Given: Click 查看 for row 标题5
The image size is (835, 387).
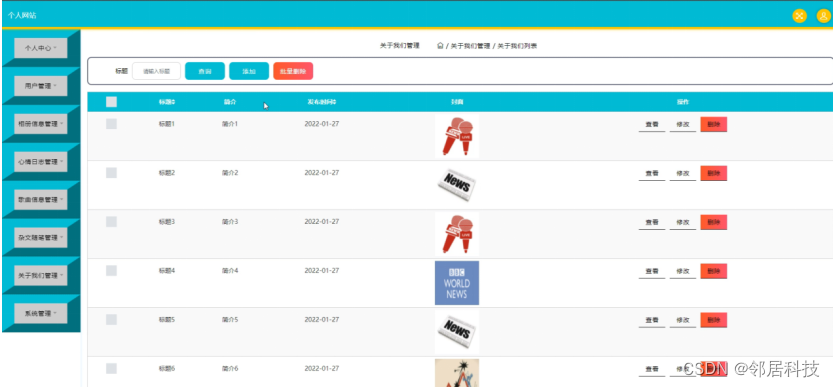Looking at the screenshot, I should coord(652,320).
